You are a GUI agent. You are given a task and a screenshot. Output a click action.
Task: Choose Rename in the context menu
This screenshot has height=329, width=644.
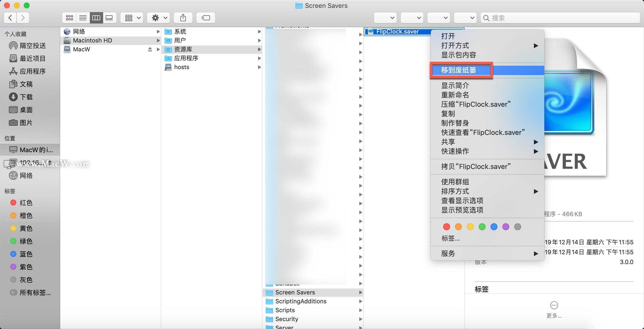click(x=455, y=95)
